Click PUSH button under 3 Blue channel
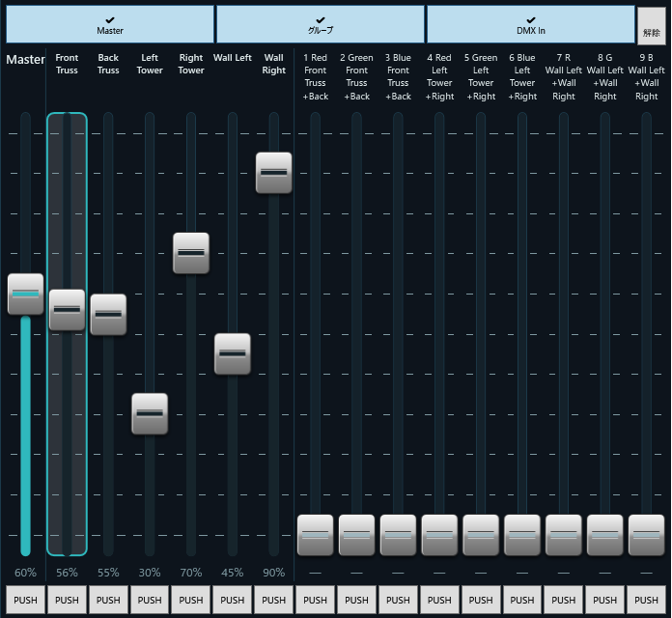The image size is (672, 618). coord(398,600)
